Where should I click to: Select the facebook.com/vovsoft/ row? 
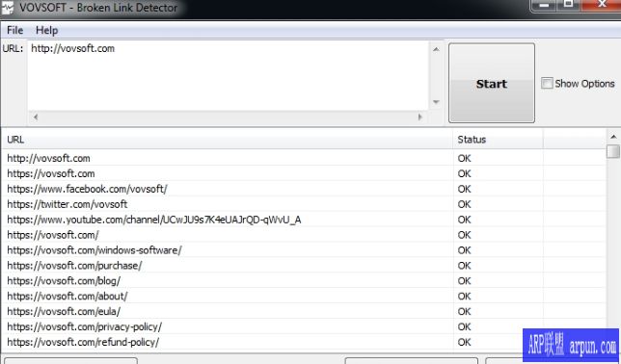[x=304, y=189]
